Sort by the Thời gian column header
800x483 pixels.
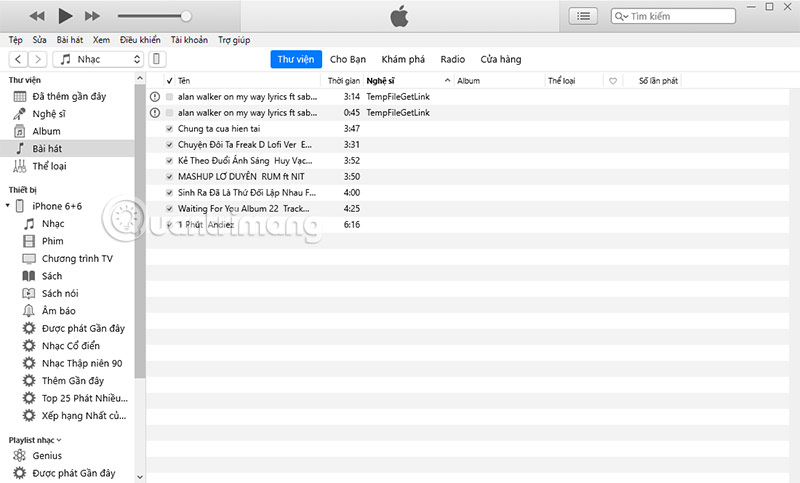click(x=343, y=81)
